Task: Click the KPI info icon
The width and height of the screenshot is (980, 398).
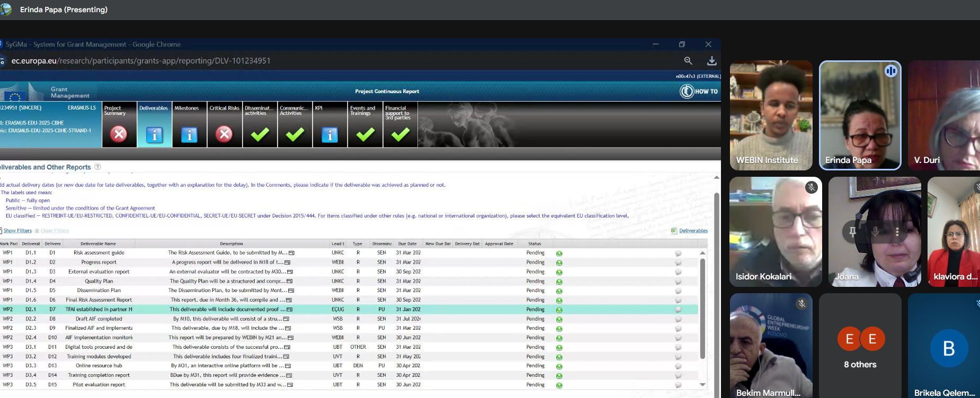Action: click(x=329, y=134)
